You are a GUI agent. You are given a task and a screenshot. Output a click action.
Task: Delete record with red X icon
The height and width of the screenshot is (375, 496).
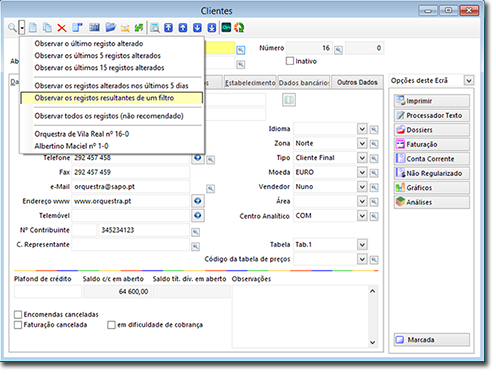62,28
